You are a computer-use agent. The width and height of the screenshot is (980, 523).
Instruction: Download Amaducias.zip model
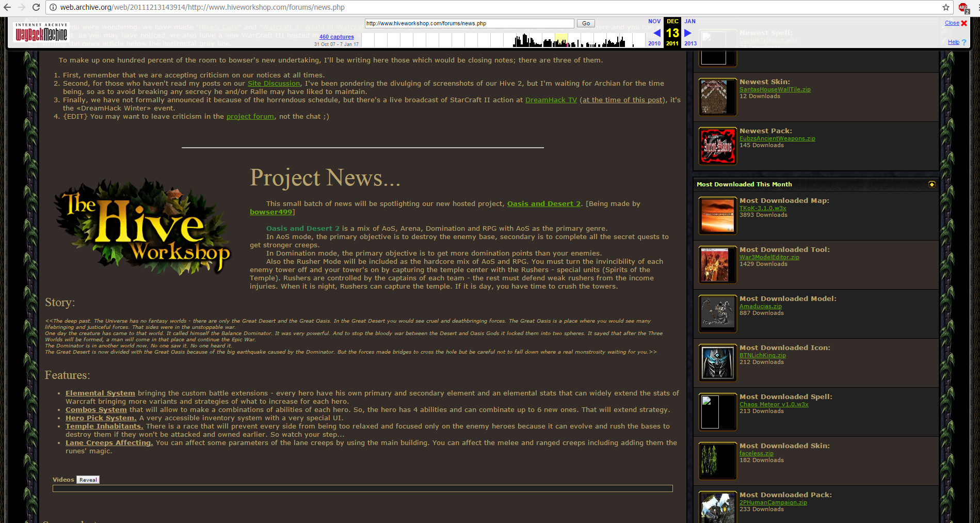click(x=761, y=306)
